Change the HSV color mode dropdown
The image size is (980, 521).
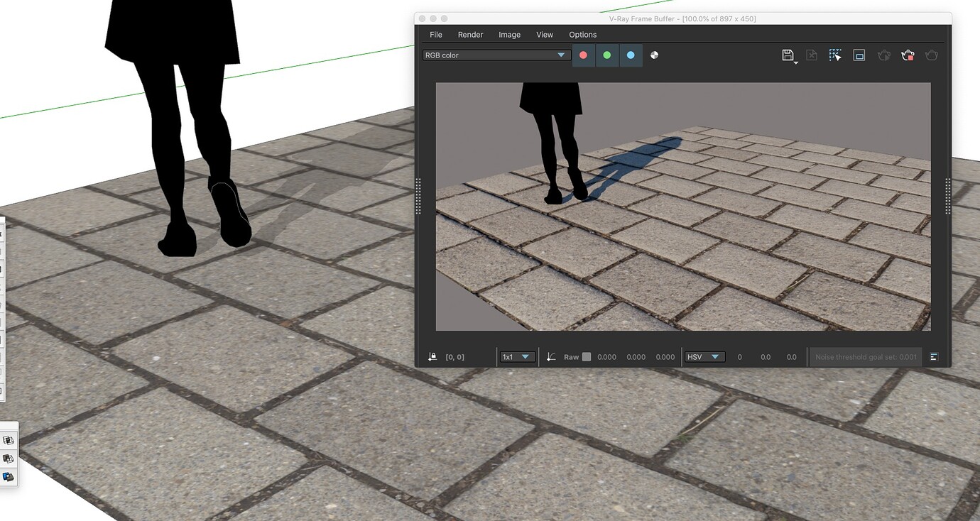[x=704, y=356]
